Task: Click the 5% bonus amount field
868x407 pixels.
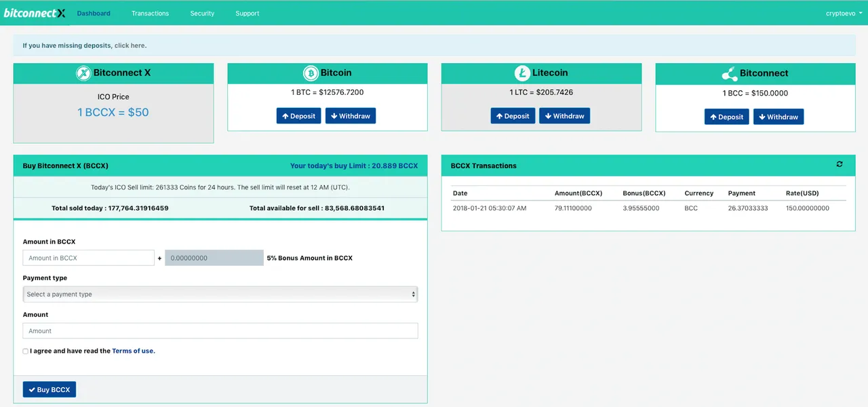Action: coord(214,258)
